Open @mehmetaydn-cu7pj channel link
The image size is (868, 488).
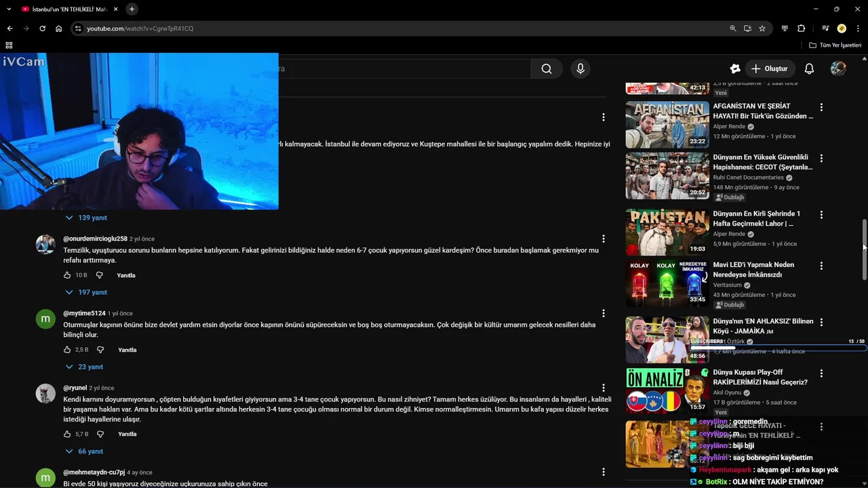[x=94, y=472]
